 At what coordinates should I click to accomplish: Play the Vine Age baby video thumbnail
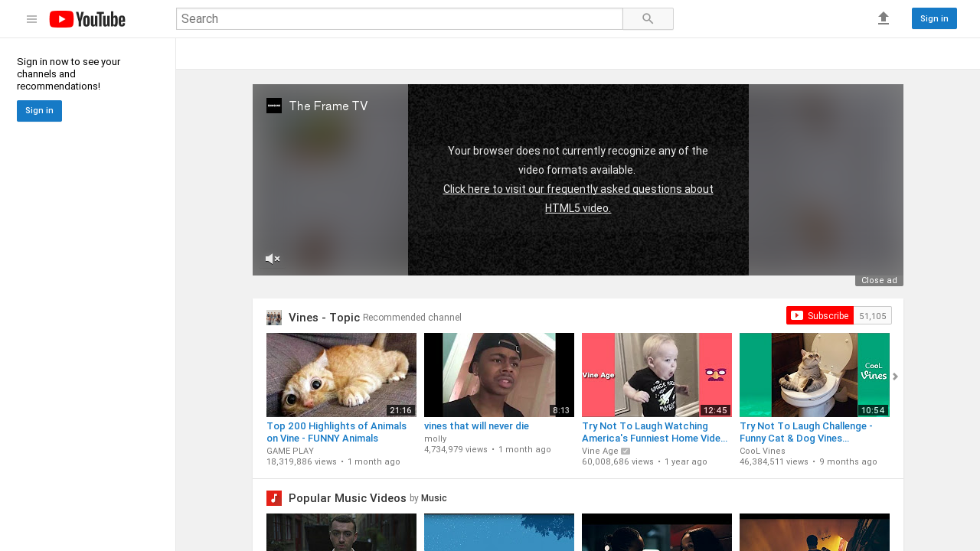657,375
